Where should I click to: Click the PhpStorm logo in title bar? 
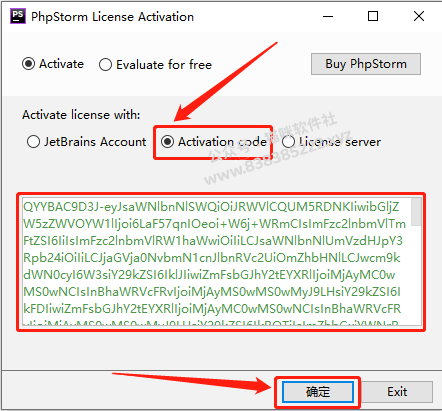[x=18, y=16]
